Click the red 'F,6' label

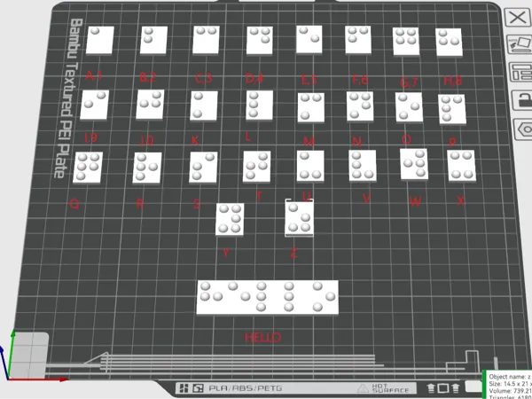point(360,80)
